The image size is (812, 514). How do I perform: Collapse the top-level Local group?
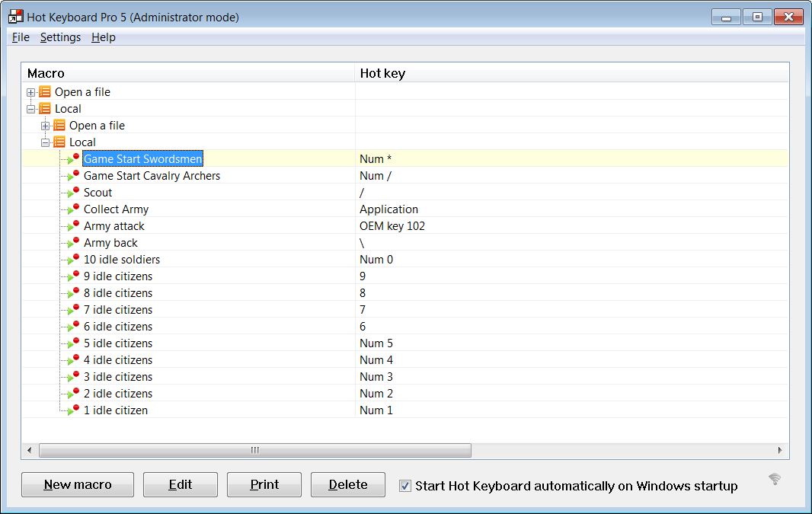click(x=31, y=109)
